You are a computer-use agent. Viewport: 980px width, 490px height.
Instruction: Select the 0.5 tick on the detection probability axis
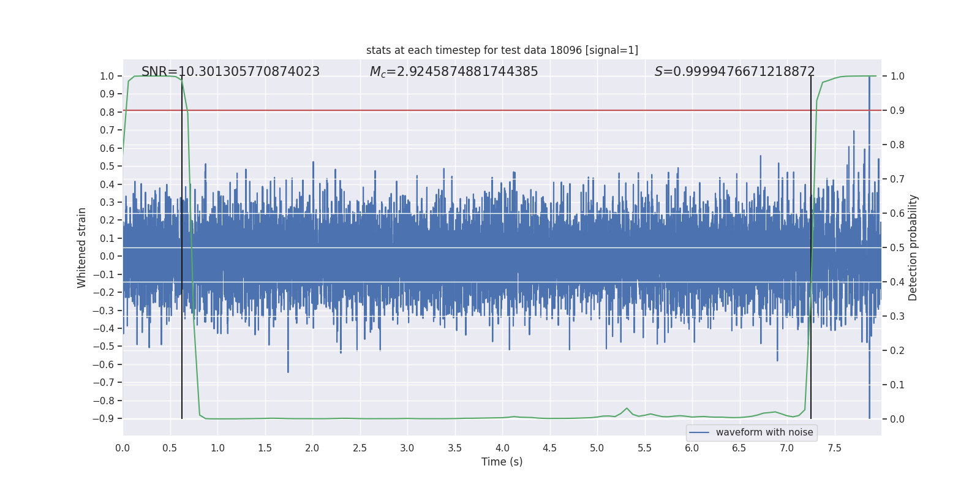click(897, 248)
